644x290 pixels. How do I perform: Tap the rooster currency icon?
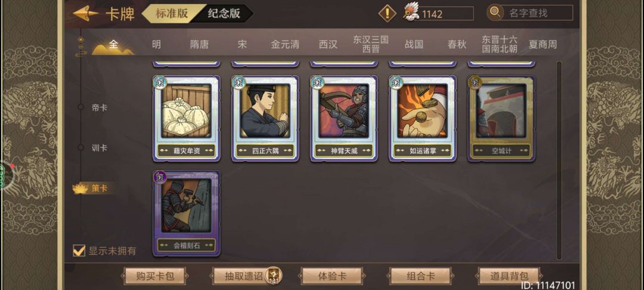(x=411, y=13)
